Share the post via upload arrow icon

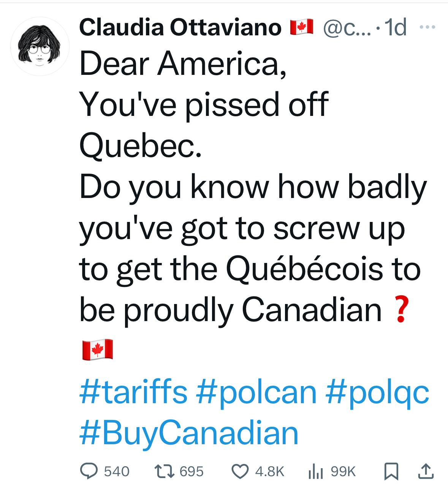tap(424, 472)
